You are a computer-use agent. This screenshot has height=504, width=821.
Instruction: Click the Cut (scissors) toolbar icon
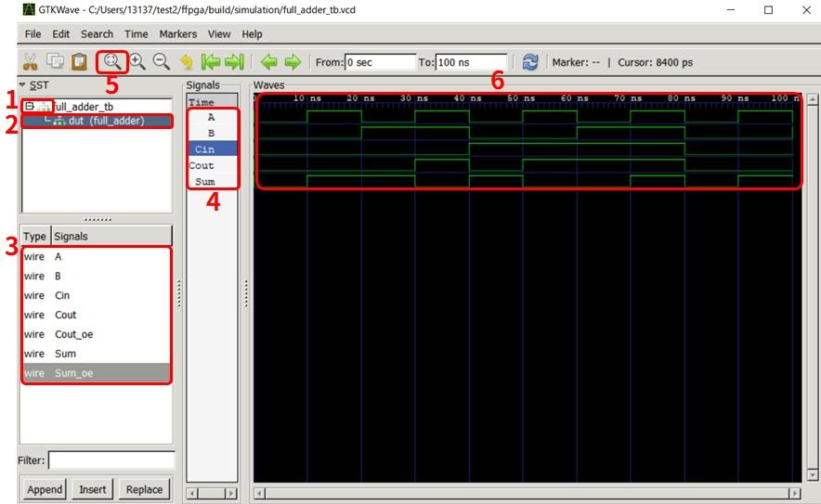(x=31, y=62)
